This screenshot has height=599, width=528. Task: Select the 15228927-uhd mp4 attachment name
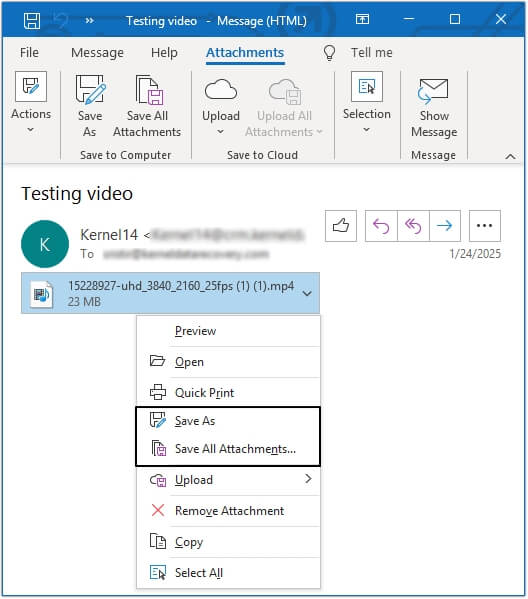click(x=181, y=286)
